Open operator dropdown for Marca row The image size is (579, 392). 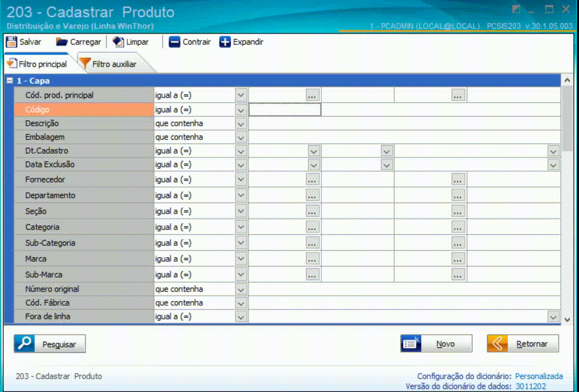click(241, 259)
